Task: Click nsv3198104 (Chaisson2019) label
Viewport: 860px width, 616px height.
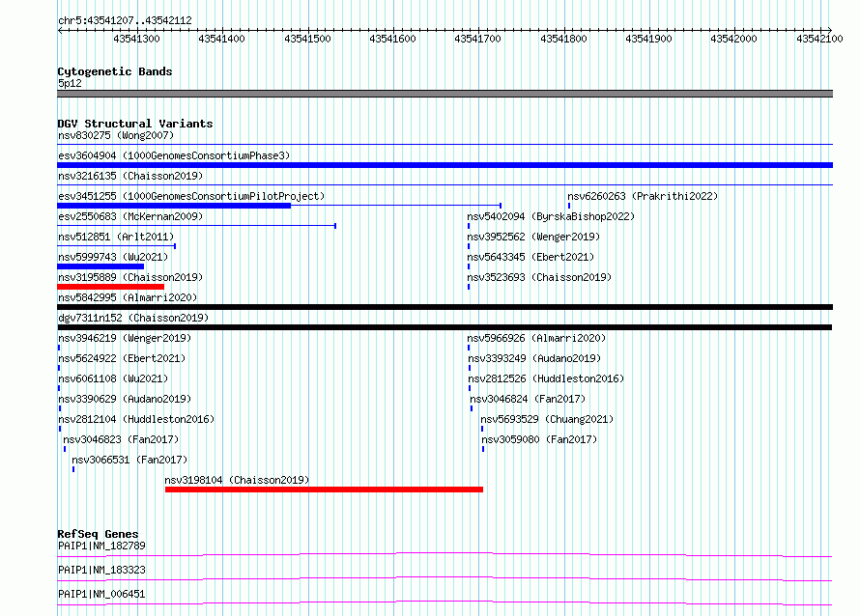Action: coord(237,480)
